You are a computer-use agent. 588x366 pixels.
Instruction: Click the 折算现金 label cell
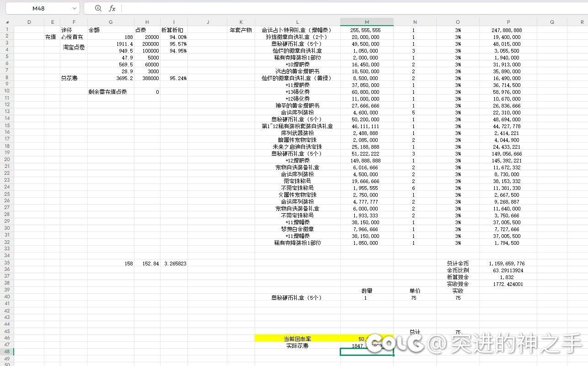click(x=458, y=277)
